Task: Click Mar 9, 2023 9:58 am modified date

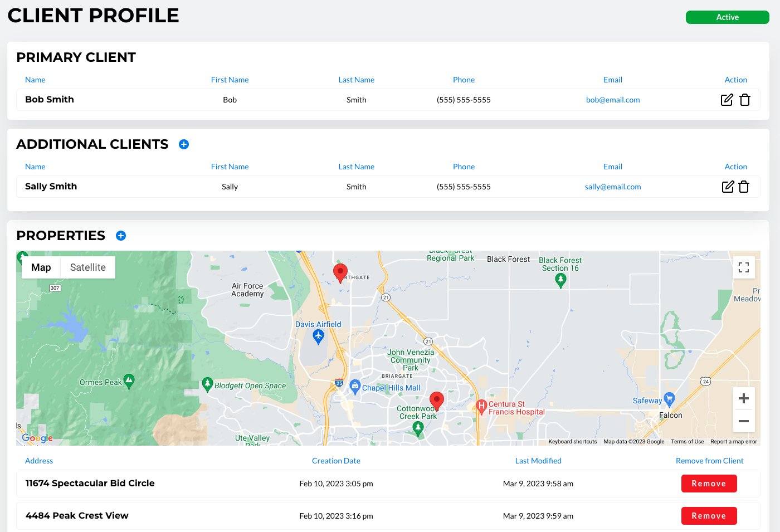Action: (538, 484)
